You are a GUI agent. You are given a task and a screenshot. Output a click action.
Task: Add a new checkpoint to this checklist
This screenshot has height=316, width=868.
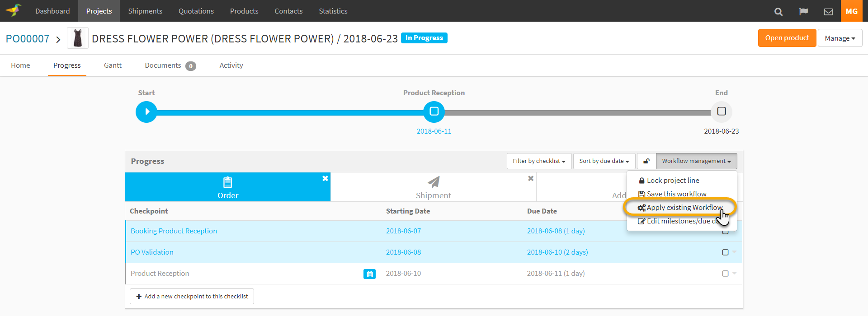coord(192,297)
